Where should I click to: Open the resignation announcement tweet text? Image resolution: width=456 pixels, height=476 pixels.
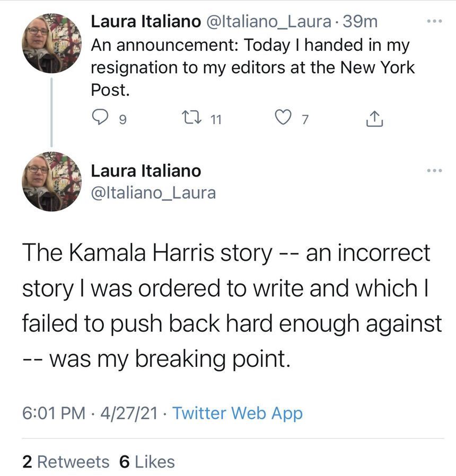pyautogui.click(x=249, y=67)
